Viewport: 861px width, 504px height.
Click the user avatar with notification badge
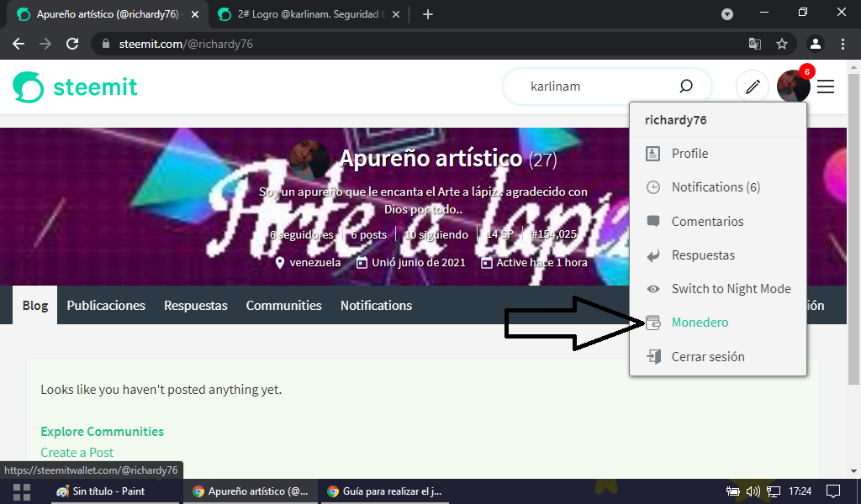click(x=794, y=87)
